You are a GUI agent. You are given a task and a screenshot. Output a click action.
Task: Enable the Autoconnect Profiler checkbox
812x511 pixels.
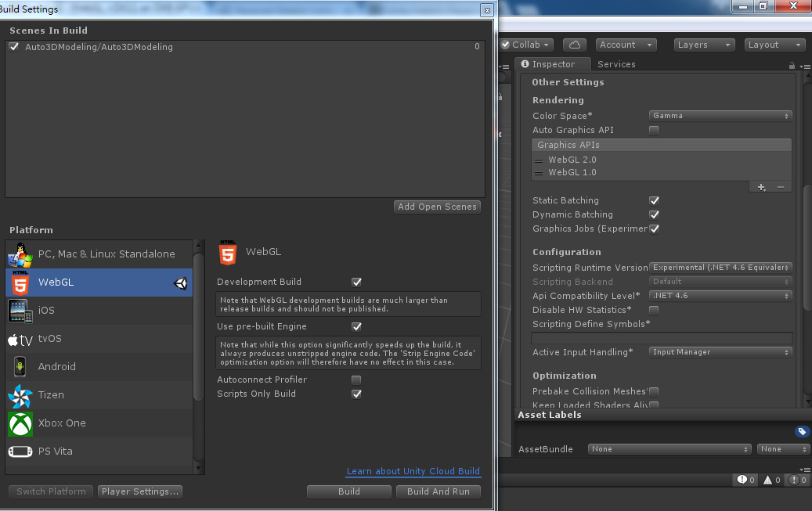356,380
